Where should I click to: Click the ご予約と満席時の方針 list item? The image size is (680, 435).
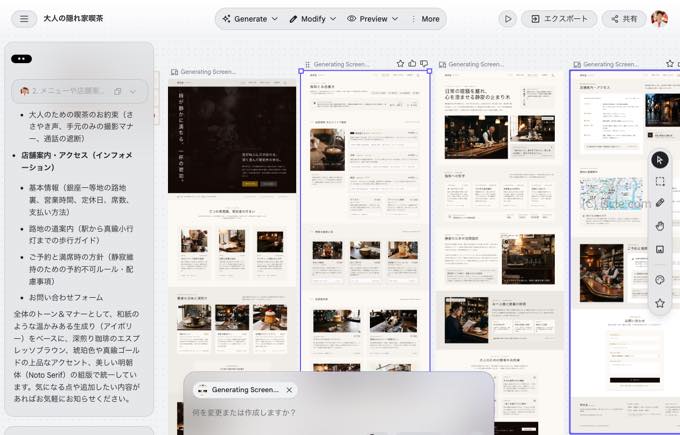(81, 269)
